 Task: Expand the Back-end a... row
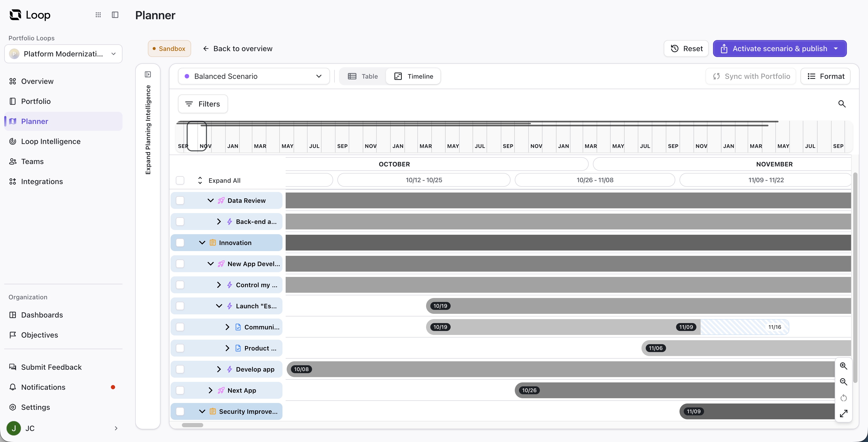click(219, 222)
